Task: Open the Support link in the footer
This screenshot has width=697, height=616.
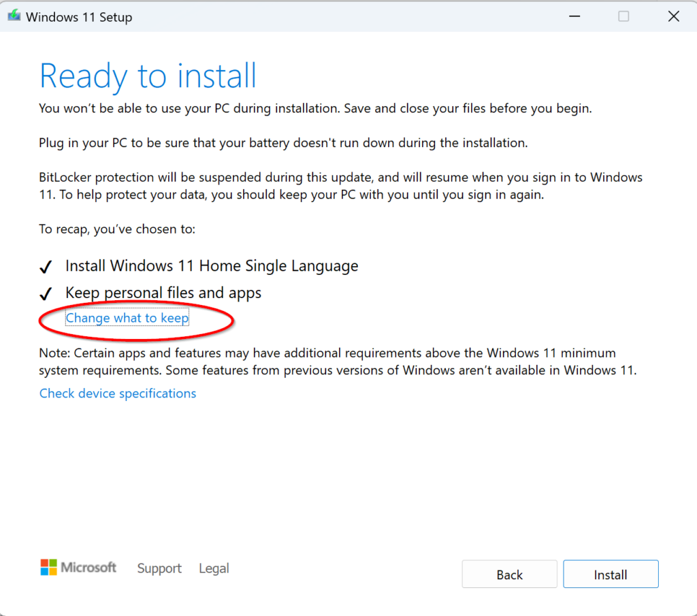Action: (159, 568)
